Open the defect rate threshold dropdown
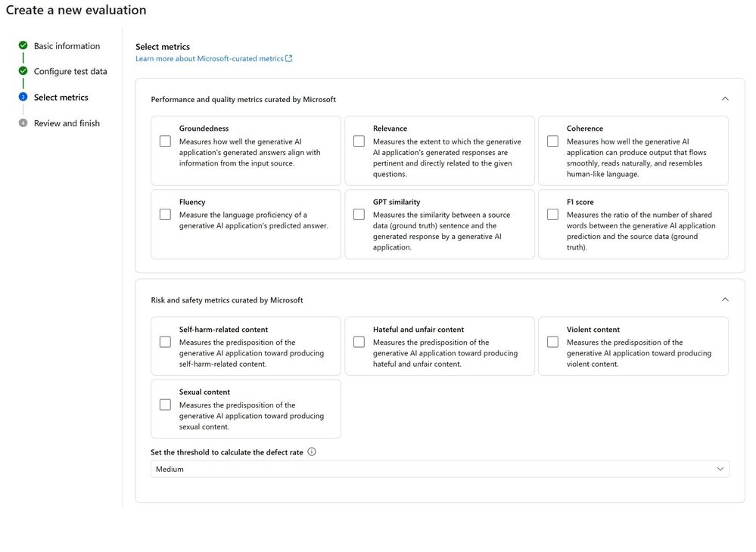 (440, 470)
